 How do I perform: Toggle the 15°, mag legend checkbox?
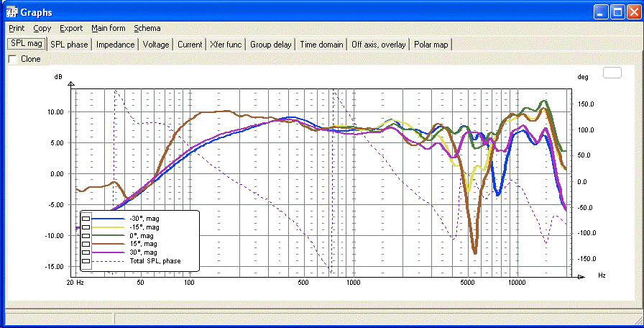pyautogui.click(x=86, y=244)
